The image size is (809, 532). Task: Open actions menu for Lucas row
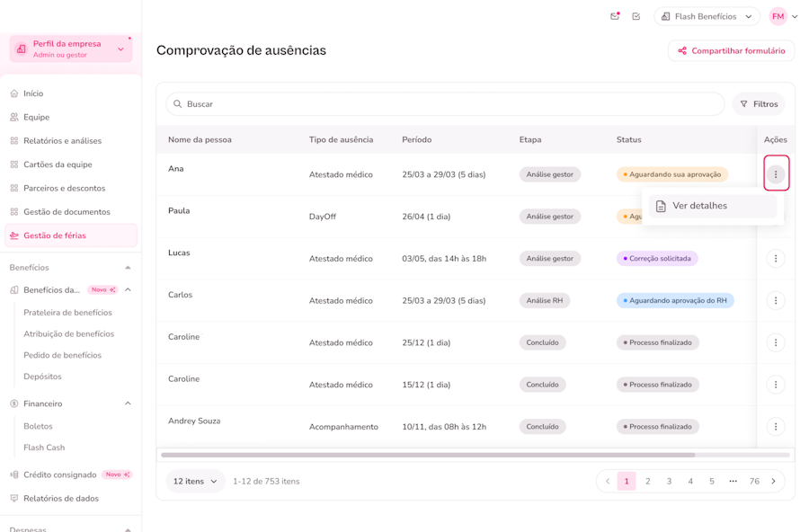coord(776,259)
